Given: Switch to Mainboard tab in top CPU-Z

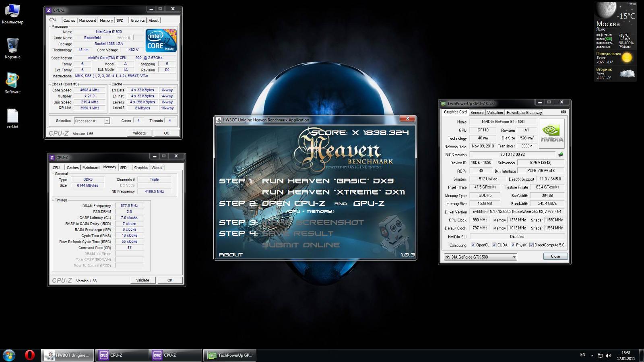Looking at the screenshot, I should [x=87, y=21].
